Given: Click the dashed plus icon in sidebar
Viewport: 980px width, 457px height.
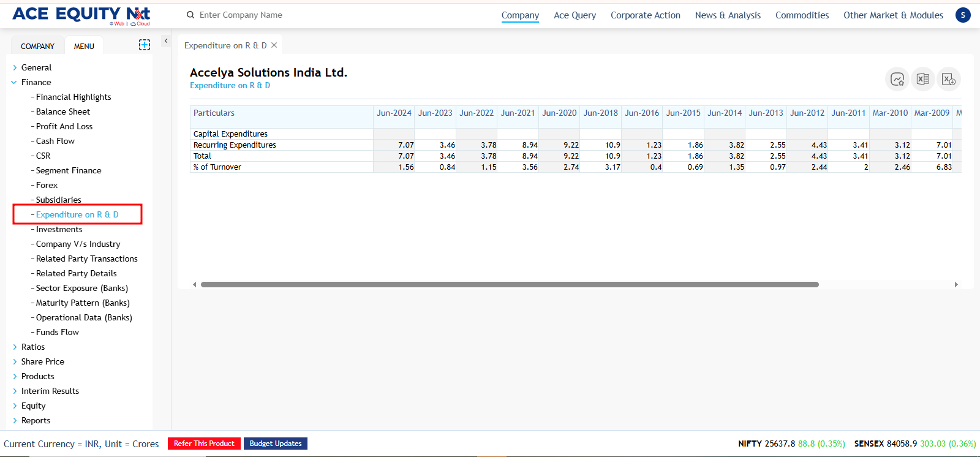Looking at the screenshot, I should (145, 45).
